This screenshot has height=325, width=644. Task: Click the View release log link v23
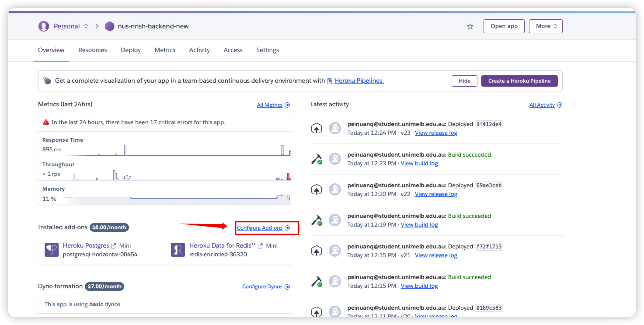[x=436, y=133]
